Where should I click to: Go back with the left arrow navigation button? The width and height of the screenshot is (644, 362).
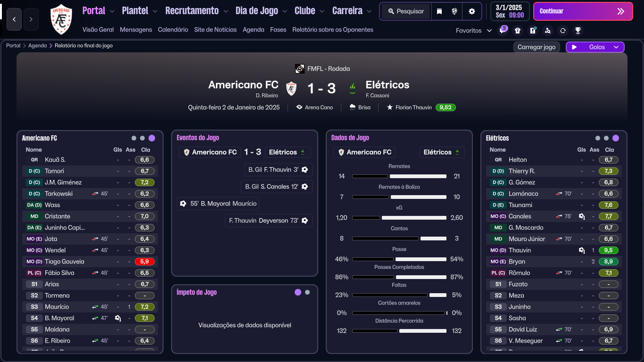coord(14,19)
